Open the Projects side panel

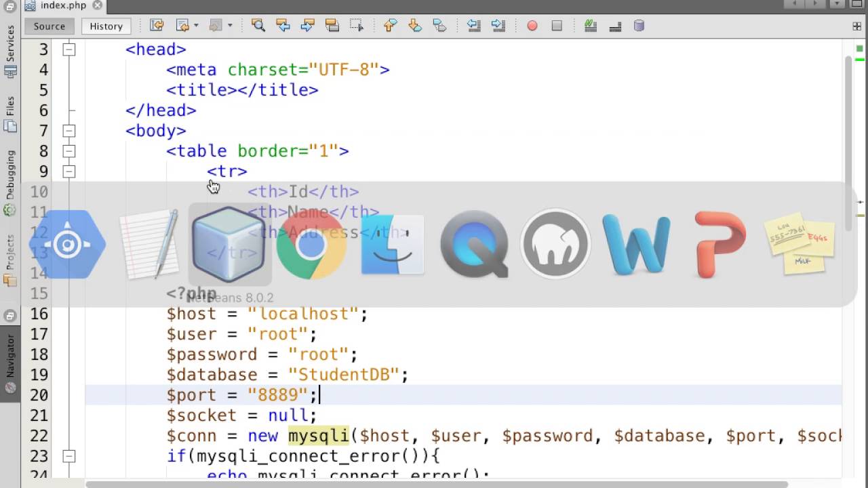[10, 261]
